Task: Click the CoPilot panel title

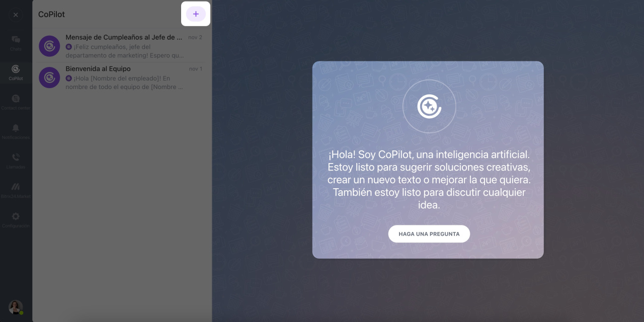Action: tap(51, 14)
